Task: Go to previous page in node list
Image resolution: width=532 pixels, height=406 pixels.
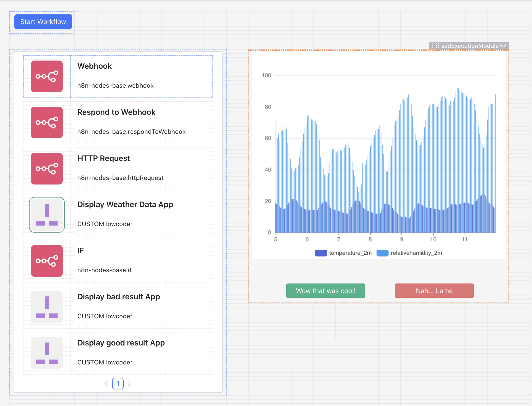Action: (106, 383)
